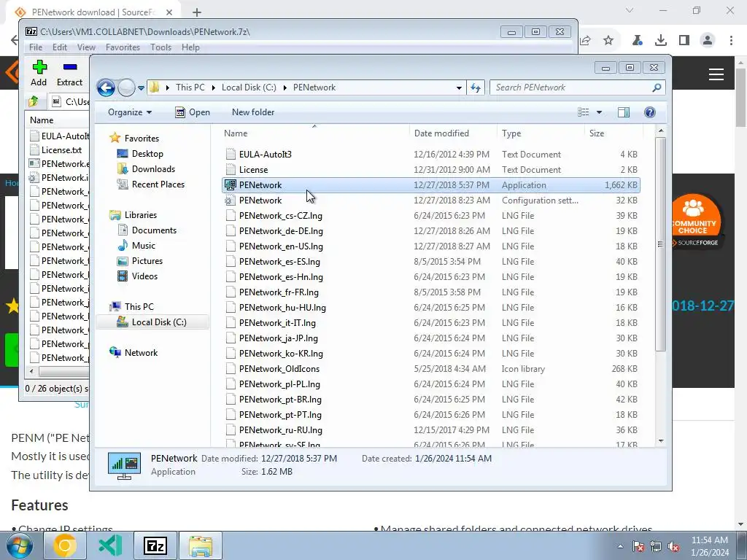Click the PENetwork Application file icon
The image size is (747, 560).
click(x=231, y=185)
